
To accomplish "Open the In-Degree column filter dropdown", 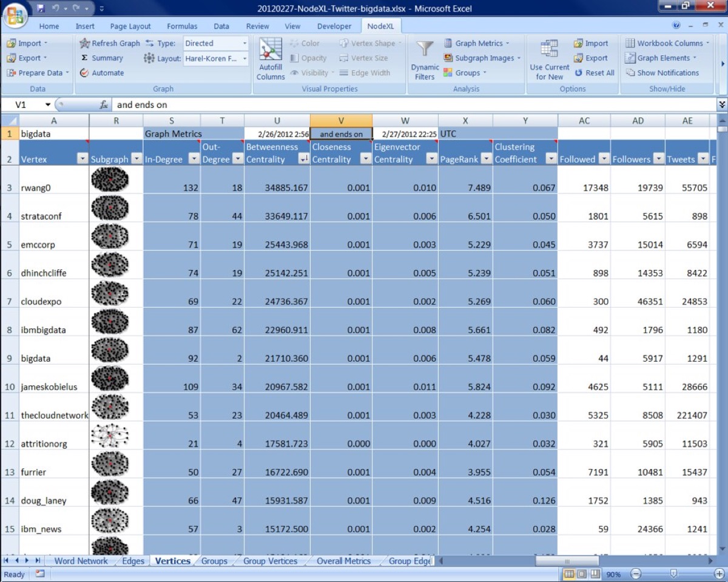I will (194, 159).
